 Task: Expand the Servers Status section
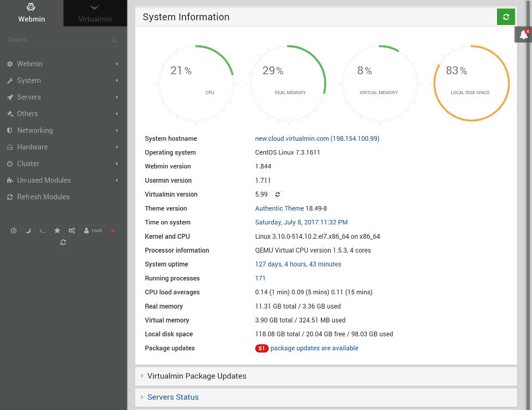pyautogui.click(x=326, y=397)
